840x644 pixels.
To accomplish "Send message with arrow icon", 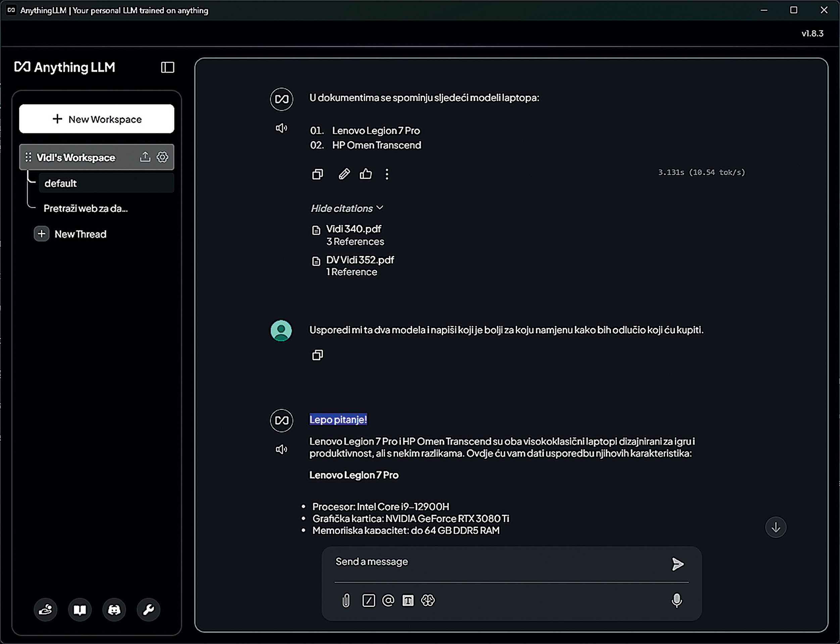I will coord(677,564).
